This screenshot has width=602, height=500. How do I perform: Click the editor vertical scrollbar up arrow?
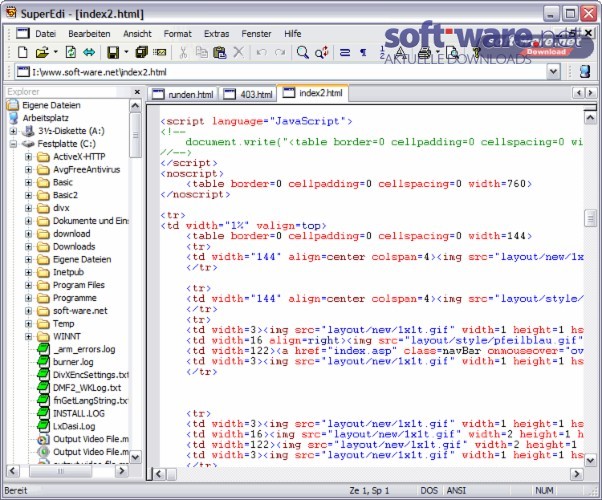[590, 118]
